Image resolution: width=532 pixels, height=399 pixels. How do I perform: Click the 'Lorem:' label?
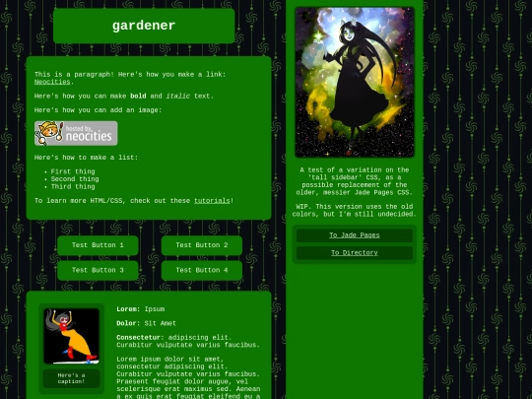point(128,309)
